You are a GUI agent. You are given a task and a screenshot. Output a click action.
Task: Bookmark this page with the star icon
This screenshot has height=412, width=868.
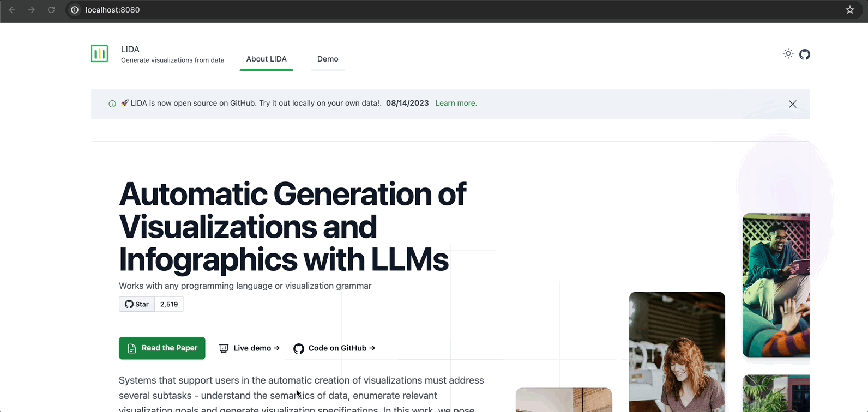[850, 10]
